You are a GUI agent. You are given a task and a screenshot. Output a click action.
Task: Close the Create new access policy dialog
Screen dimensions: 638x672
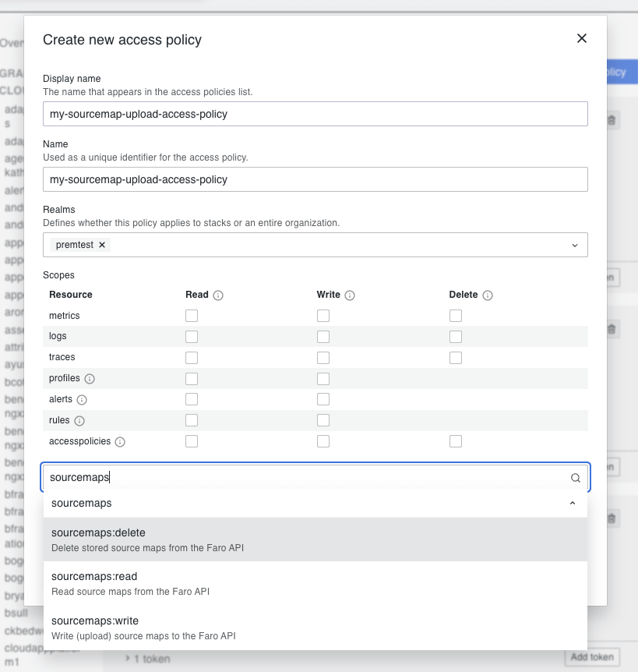581,39
